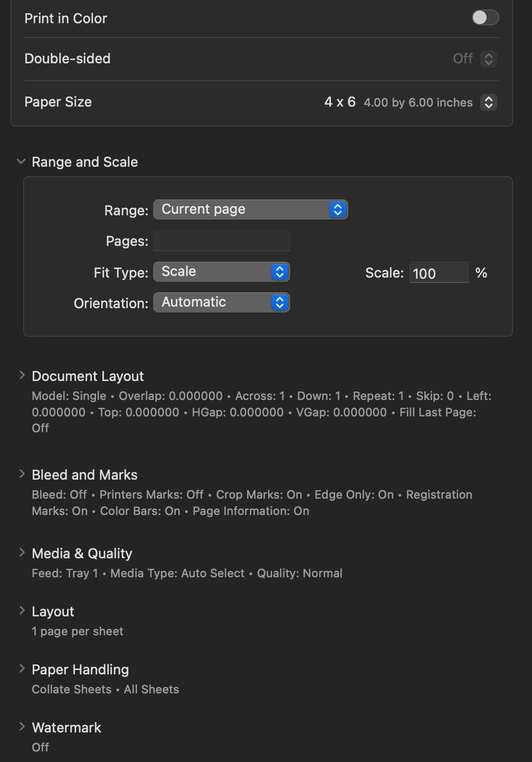This screenshot has width=532, height=762.
Task: Click the Media & Quality heading
Action: pyautogui.click(x=82, y=554)
